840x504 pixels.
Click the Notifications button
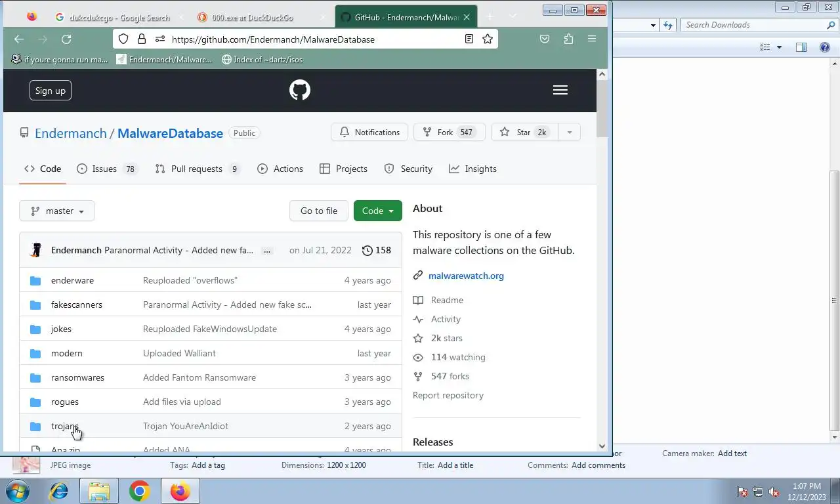pos(369,133)
